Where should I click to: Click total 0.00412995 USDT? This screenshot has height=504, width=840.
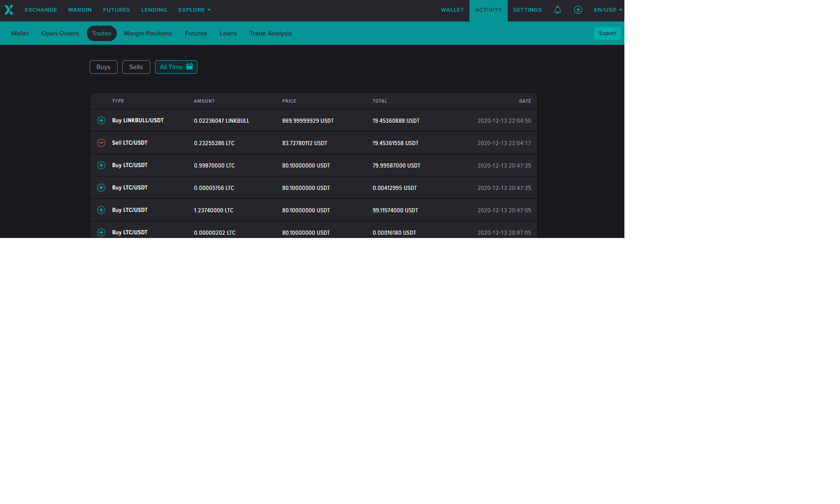[x=395, y=188]
